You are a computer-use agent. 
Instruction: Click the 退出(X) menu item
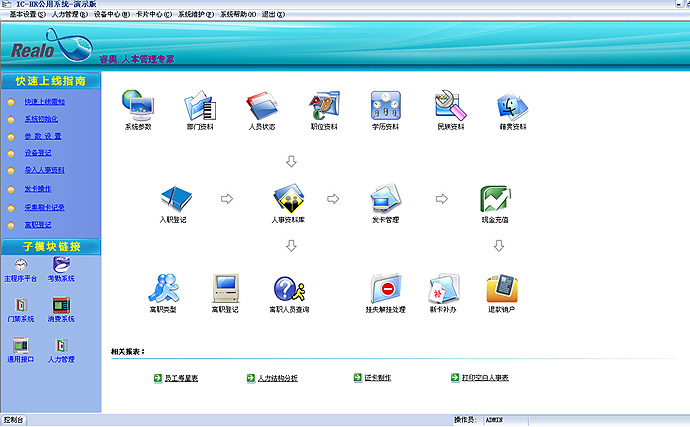pyautogui.click(x=273, y=14)
